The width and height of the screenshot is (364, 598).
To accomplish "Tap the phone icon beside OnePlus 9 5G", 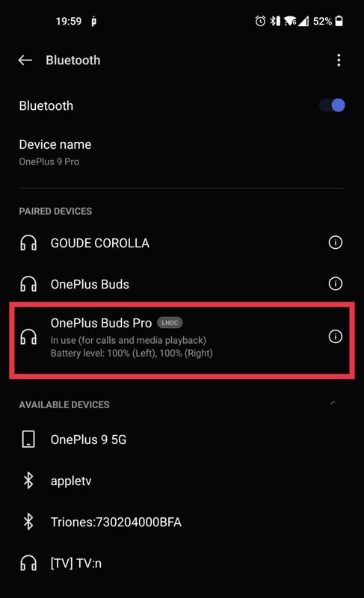I will [28, 439].
